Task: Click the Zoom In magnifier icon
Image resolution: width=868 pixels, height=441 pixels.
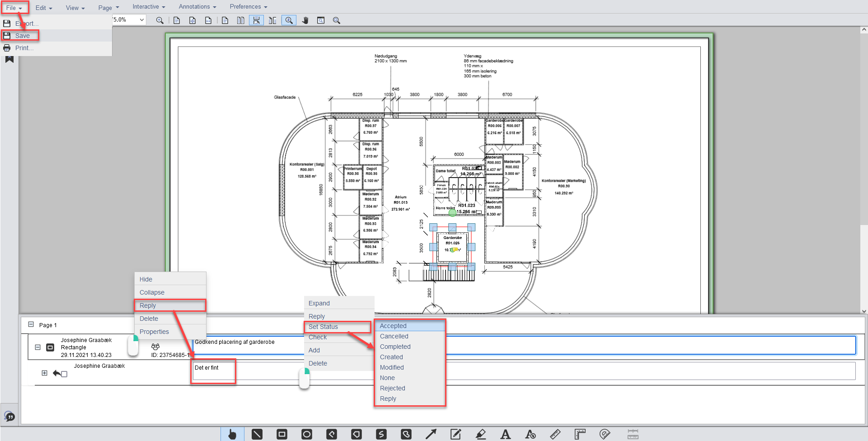Action: click(x=160, y=20)
